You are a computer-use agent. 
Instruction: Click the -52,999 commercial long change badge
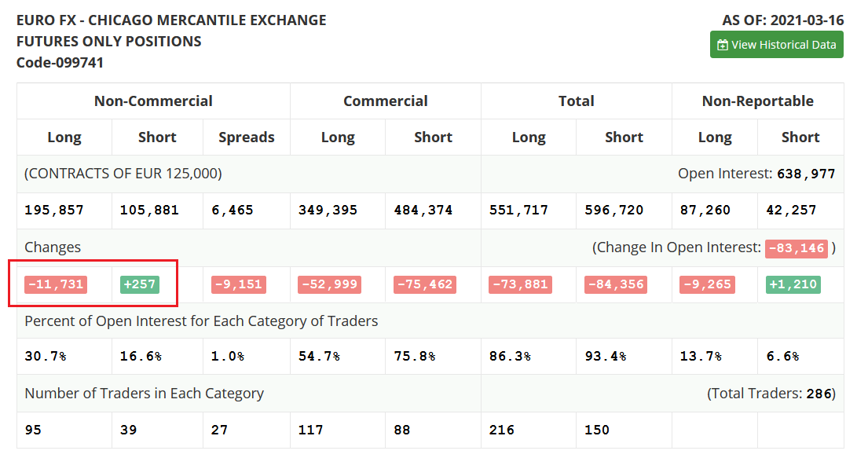click(x=329, y=284)
